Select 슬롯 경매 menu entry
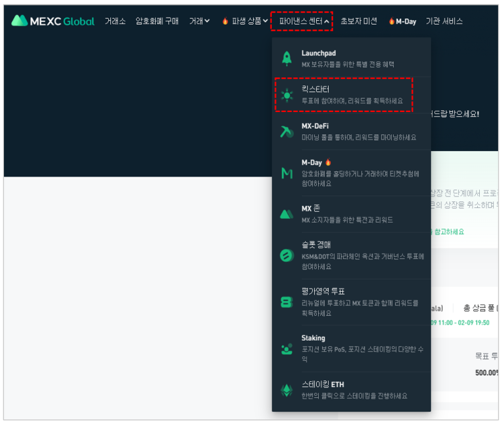The width and height of the screenshot is (504, 426). [x=351, y=255]
